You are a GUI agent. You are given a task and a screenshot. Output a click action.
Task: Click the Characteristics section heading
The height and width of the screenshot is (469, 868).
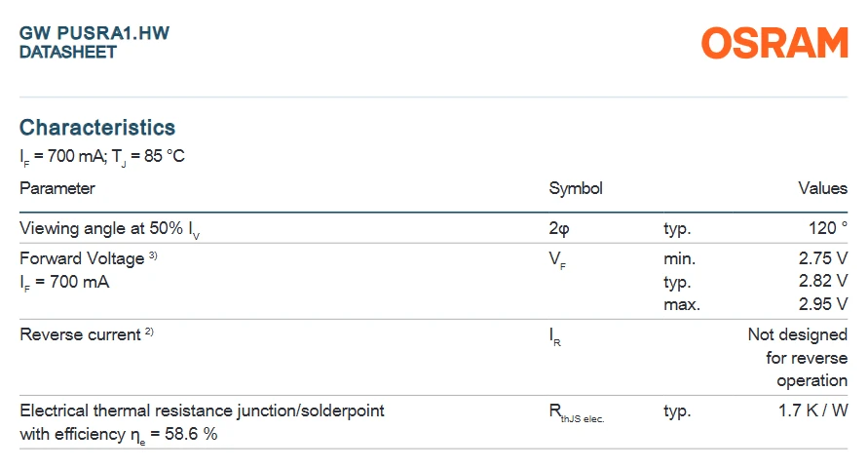coord(97,128)
